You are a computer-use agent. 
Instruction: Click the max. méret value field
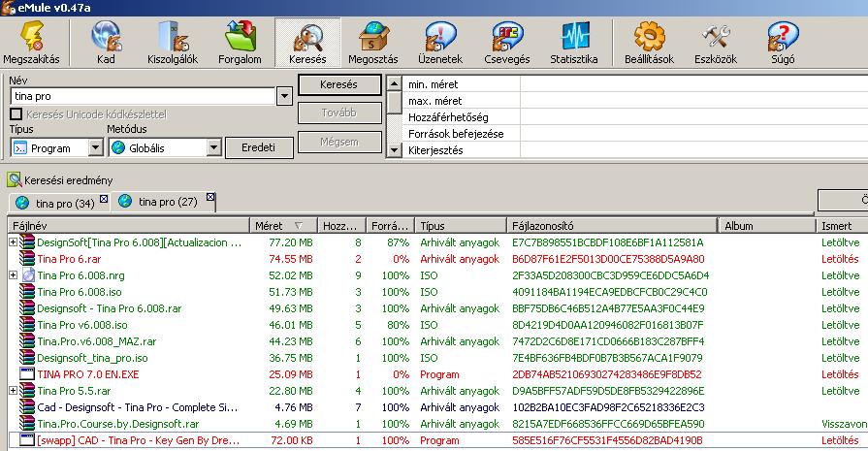(693, 101)
